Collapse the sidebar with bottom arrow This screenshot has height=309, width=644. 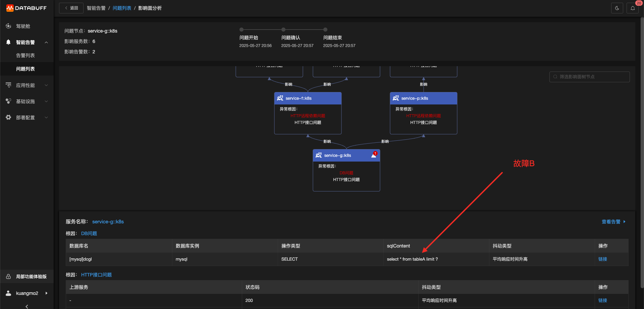(x=27, y=306)
